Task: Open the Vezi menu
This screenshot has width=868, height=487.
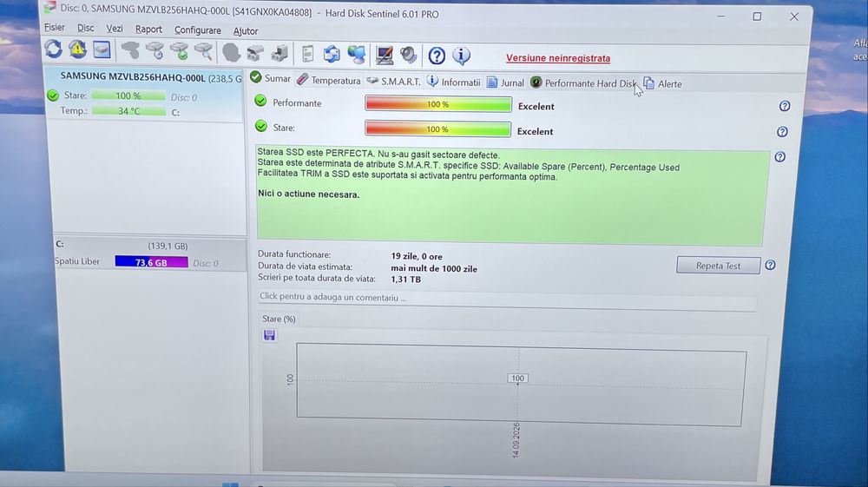Action: point(115,29)
